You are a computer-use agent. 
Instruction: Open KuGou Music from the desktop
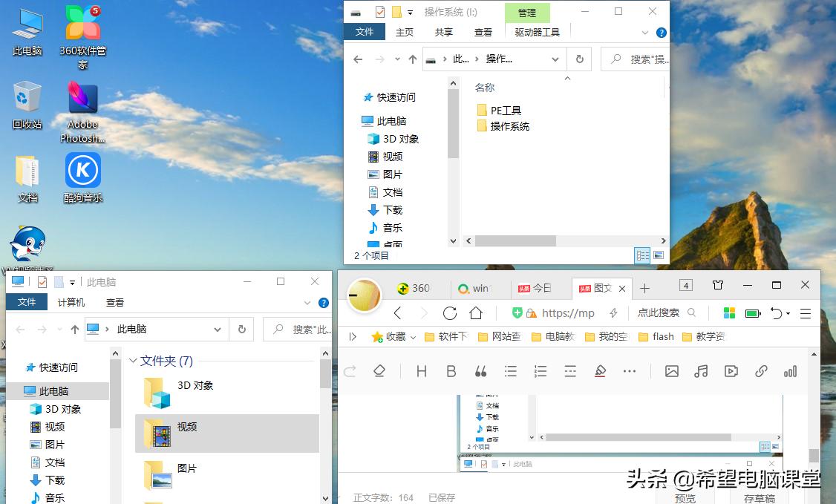coord(82,172)
